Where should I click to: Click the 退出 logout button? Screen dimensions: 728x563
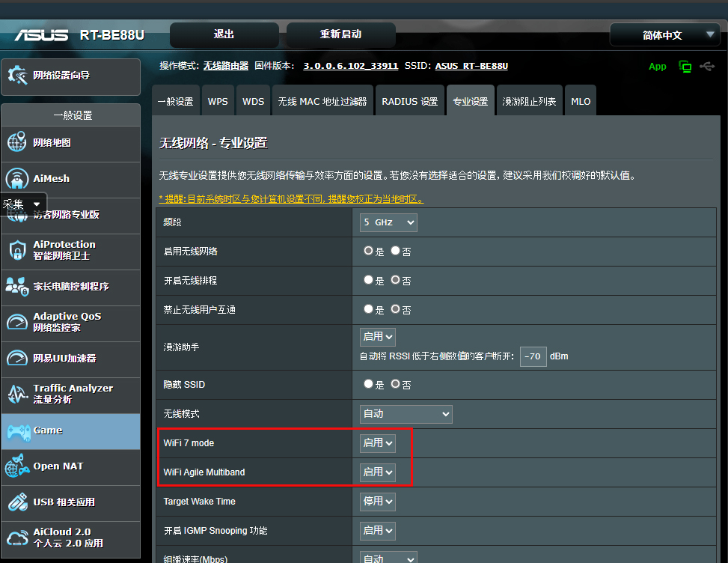tap(224, 34)
